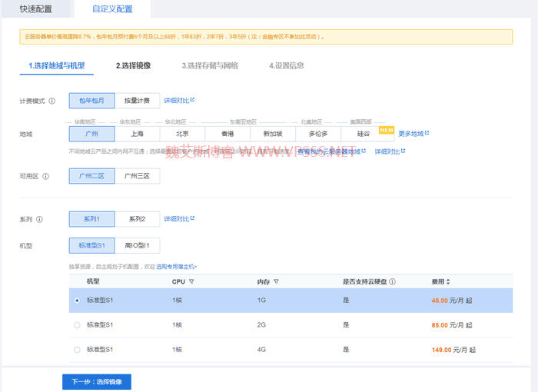Image resolution: width=538 pixels, height=392 pixels.
Task: Click the 内存 column filter icon
Action: tap(276, 282)
